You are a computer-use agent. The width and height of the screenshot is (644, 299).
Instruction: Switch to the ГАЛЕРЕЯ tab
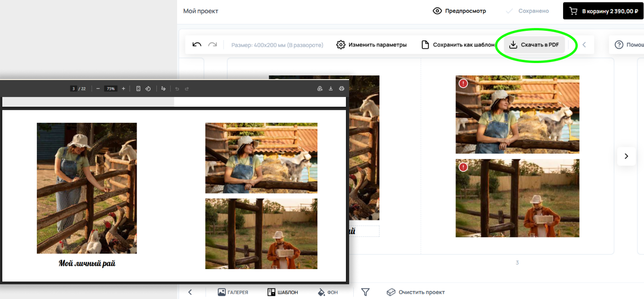[x=233, y=292]
